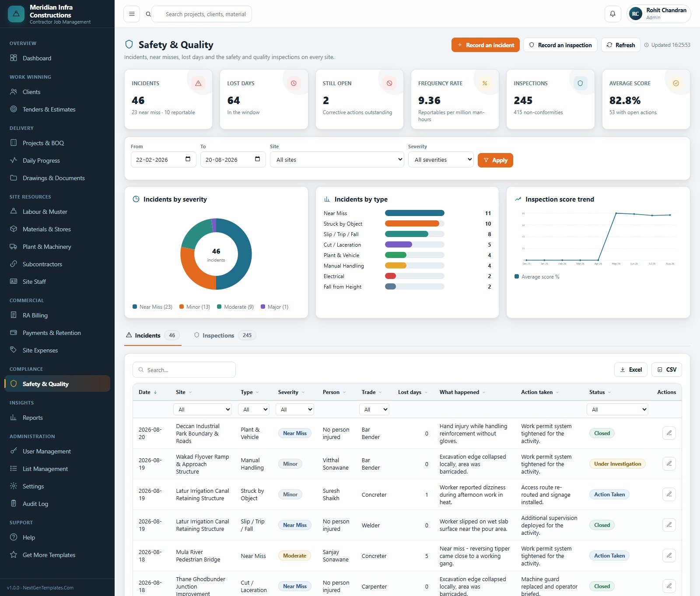The width and height of the screenshot is (700, 596).
Task: Expand the All severities filter
Action: pyautogui.click(x=441, y=160)
